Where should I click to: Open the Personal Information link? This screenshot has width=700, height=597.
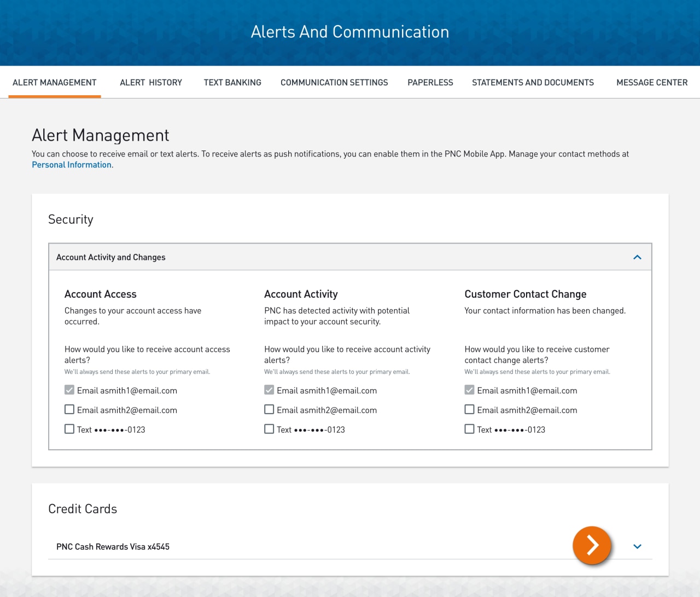tap(71, 164)
